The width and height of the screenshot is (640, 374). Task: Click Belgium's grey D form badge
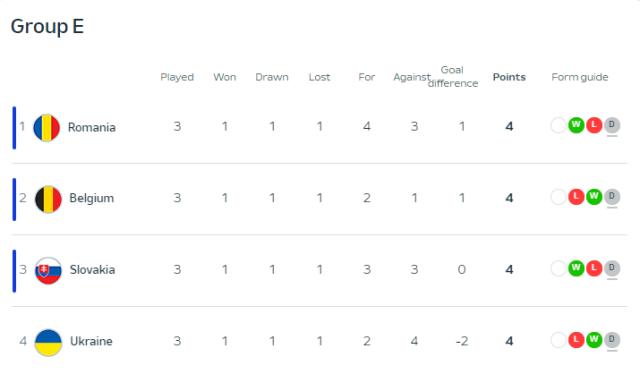[x=611, y=197]
